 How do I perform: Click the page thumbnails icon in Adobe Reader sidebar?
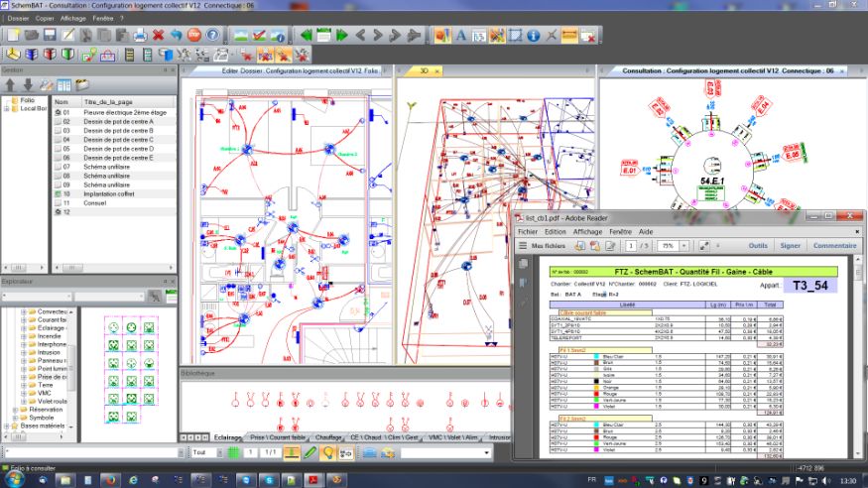[523, 264]
